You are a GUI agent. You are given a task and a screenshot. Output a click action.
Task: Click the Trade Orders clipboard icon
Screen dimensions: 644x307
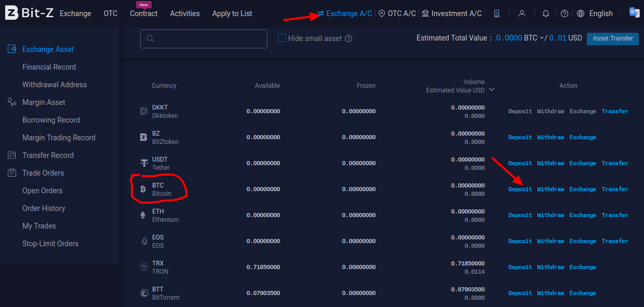point(12,173)
